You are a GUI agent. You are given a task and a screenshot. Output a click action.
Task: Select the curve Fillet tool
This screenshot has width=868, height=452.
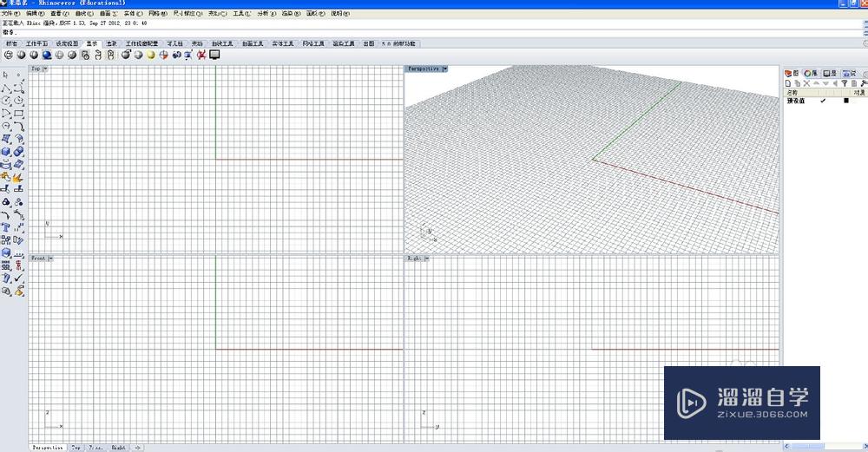(19, 126)
